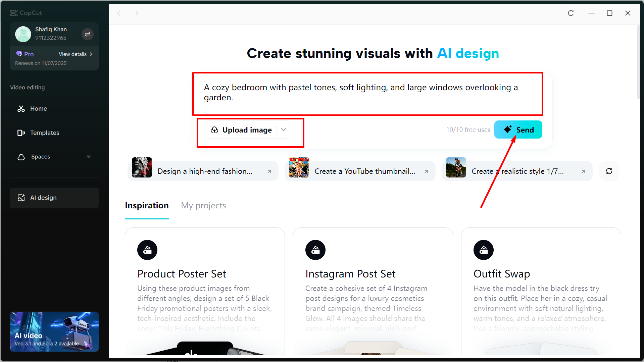
Task: Click the Send button
Action: [x=518, y=130]
